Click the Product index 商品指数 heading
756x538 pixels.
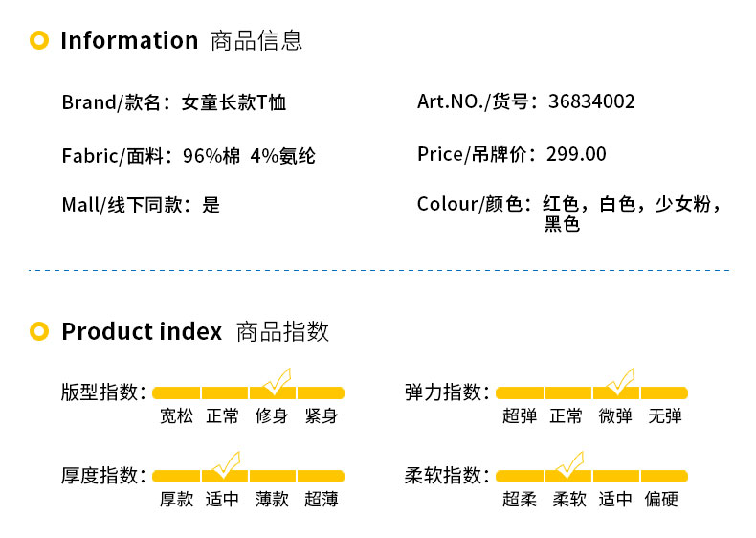click(x=194, y=331)
